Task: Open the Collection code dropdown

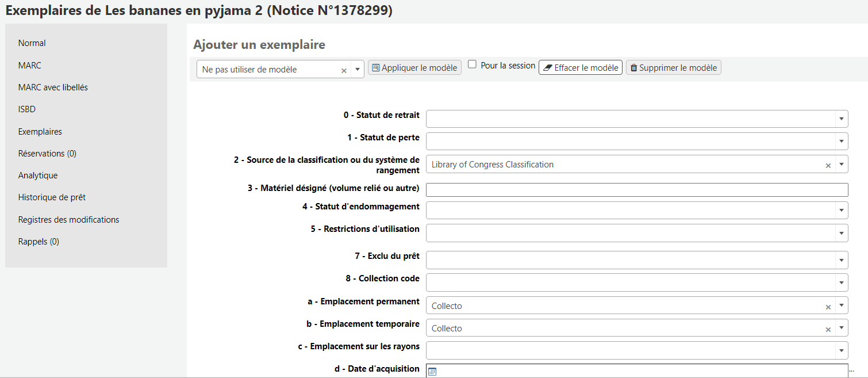Action: coord(841,282)
